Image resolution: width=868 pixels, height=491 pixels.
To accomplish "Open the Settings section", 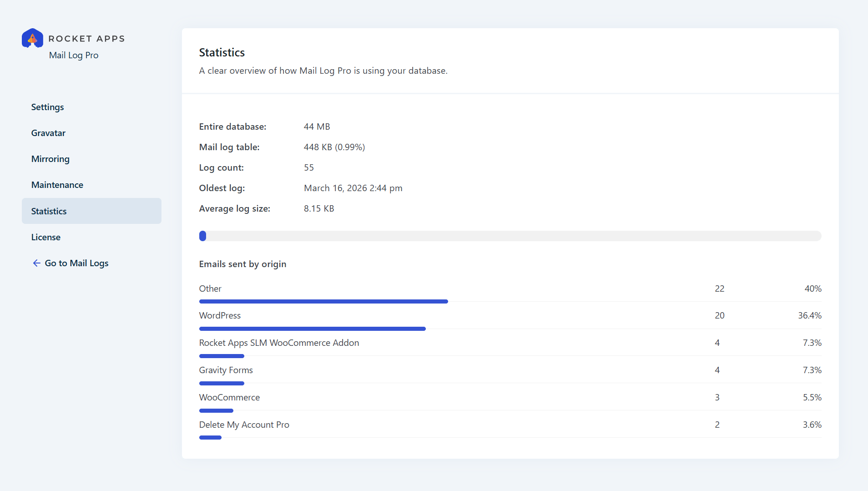I will click(47, 107).
